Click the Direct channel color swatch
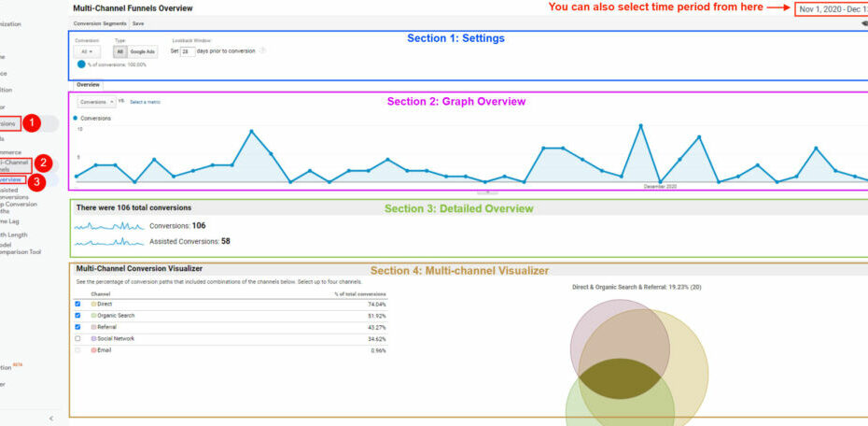This screenshot has width=868, height=426. (93, 305)
